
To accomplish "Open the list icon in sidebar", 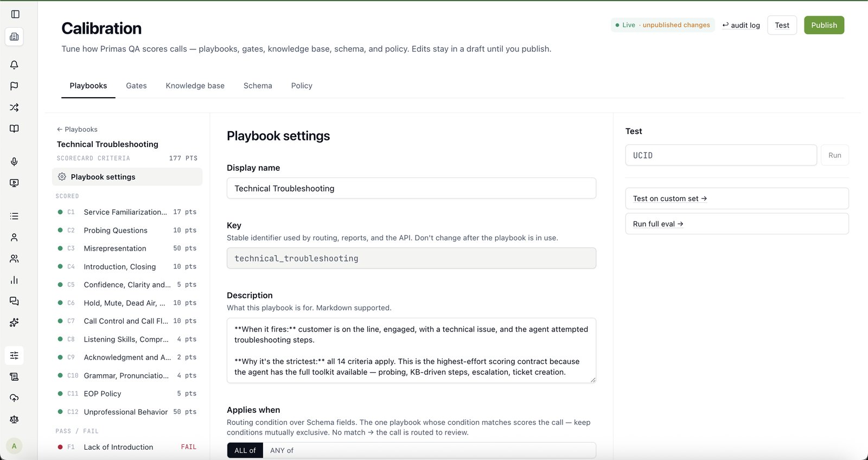I will (x=14, y=216).
